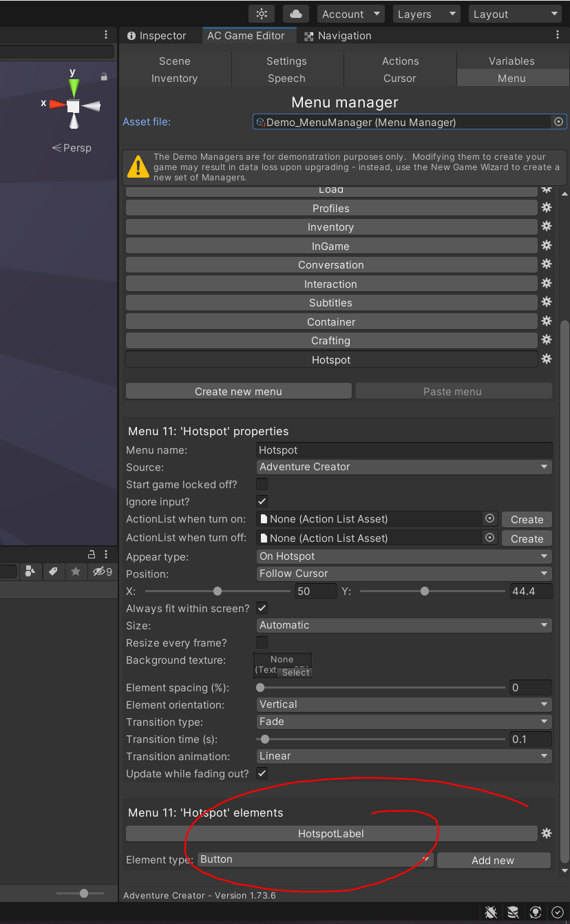This screenshot has height=924, width=570.
Task: Open Position dropdown set to Follow Cursor
Action: pyautogui.click(x=404, y=574)
